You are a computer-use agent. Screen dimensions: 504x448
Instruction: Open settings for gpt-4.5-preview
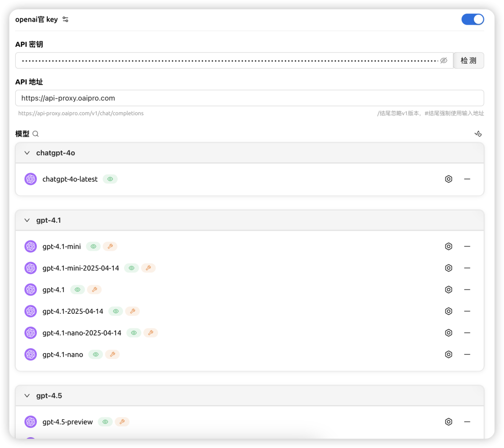tap(449, 421)
